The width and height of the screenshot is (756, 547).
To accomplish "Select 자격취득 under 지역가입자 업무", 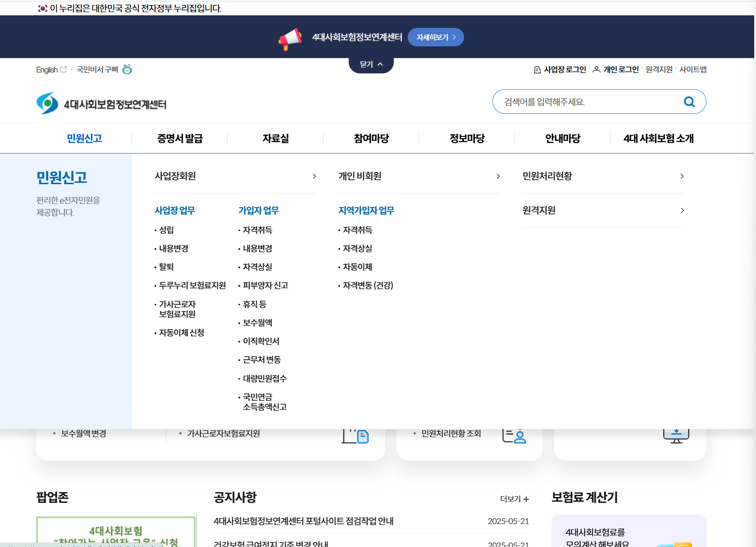I will (x=357, y=230).
